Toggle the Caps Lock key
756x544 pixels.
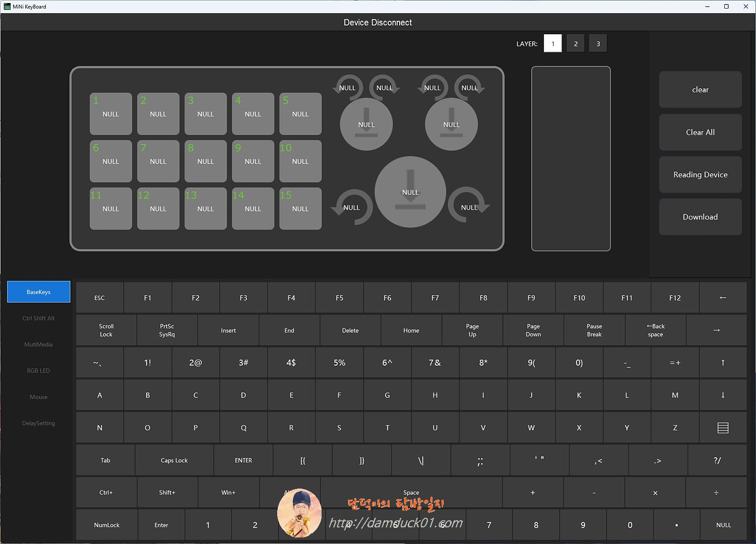coord(174,460)
